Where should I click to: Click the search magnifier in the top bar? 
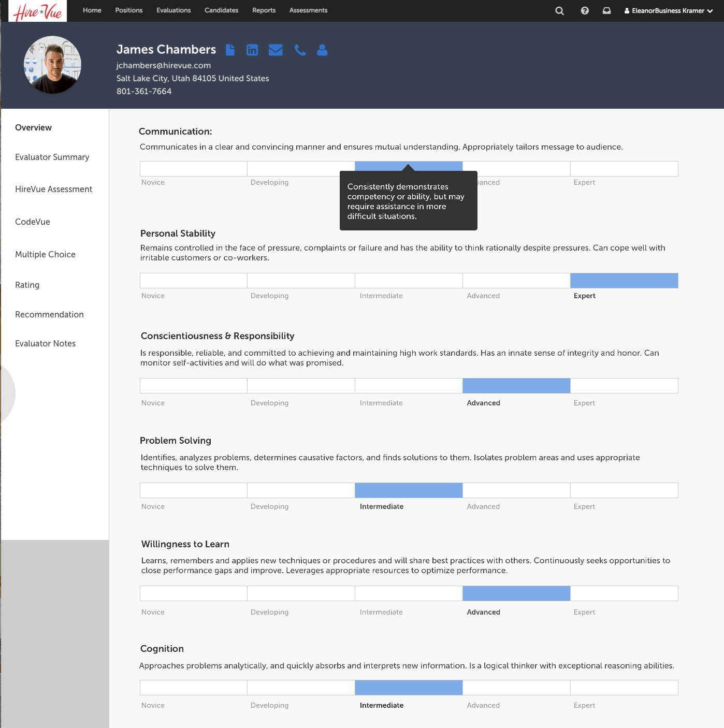pos(559,10)
